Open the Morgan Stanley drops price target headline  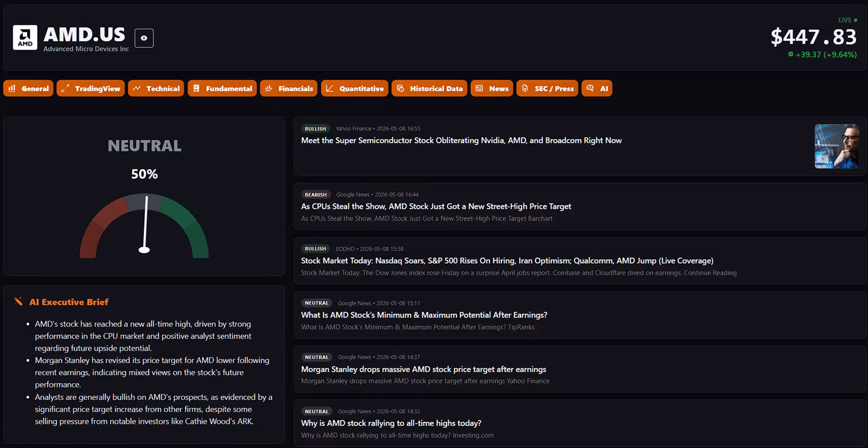pyautogui.click(x=424, y=369)
